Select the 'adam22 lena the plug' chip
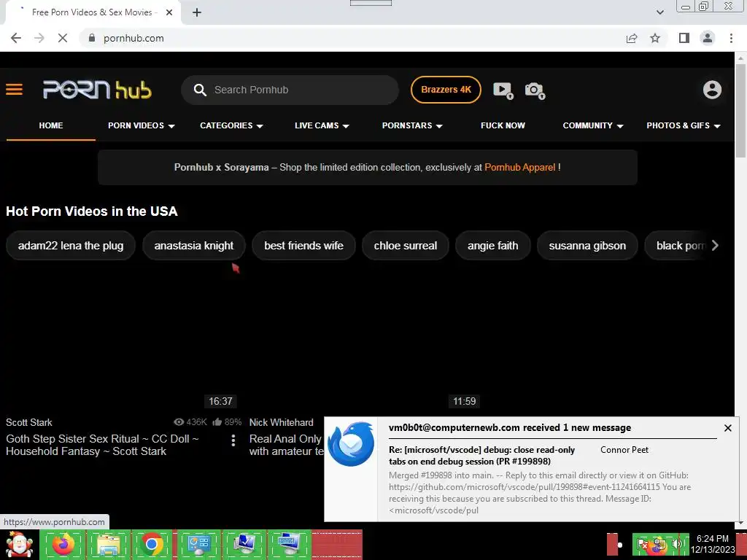 click(71, 246)
